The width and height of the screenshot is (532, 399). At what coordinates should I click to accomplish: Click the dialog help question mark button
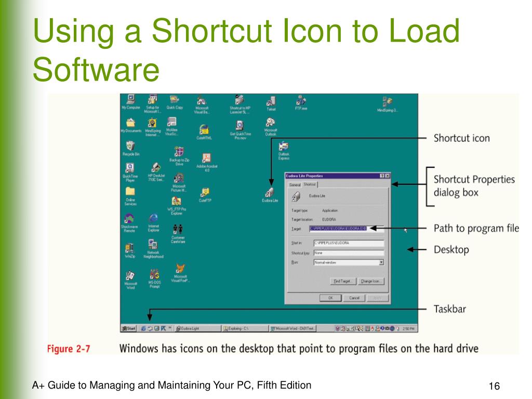pos(382,176)
